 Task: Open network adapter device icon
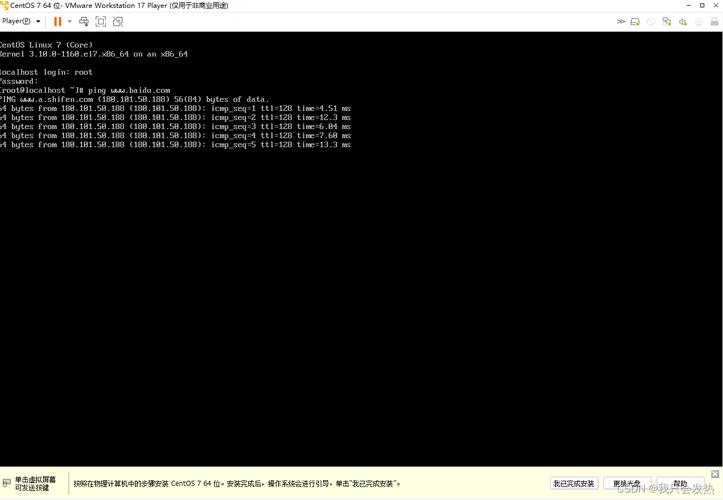click(667, 22)
